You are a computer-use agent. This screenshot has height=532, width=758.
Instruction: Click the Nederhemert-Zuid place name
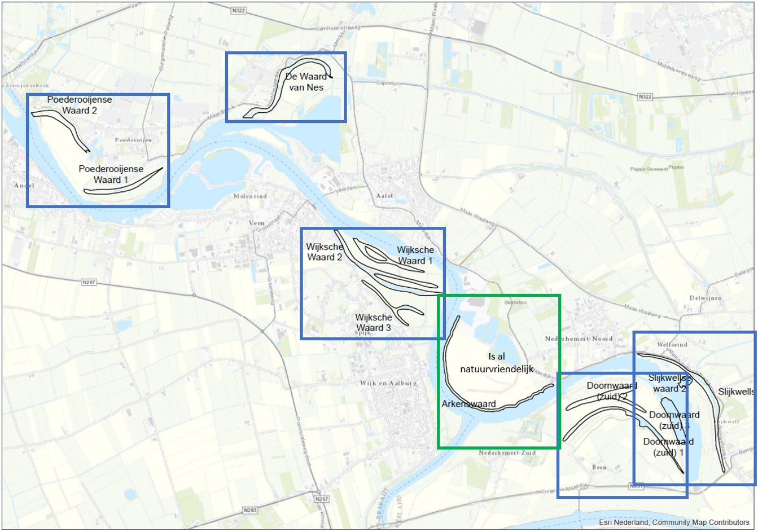[x=507, y=453]
